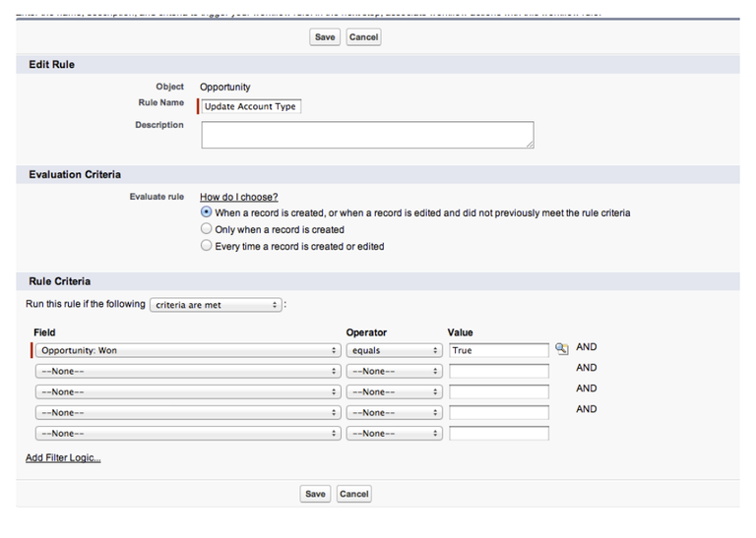Image resolution: width=756 pixels, height=538 pixels.
Task: Click the top Cancel button
Action: click(x=363, y=37)
